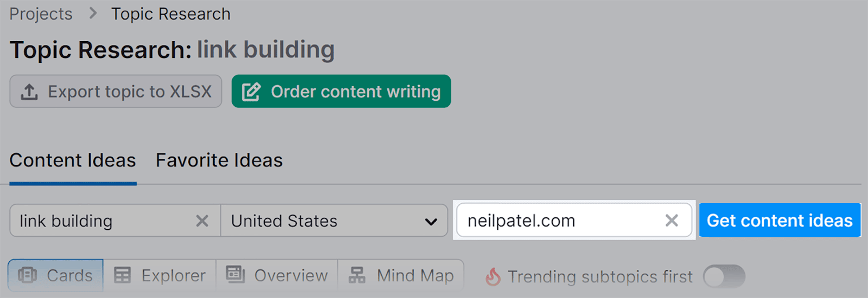Screen dimensions: 868x298
Task: Click the Mind Map diagram icon
Action: [x=357, y=276]
